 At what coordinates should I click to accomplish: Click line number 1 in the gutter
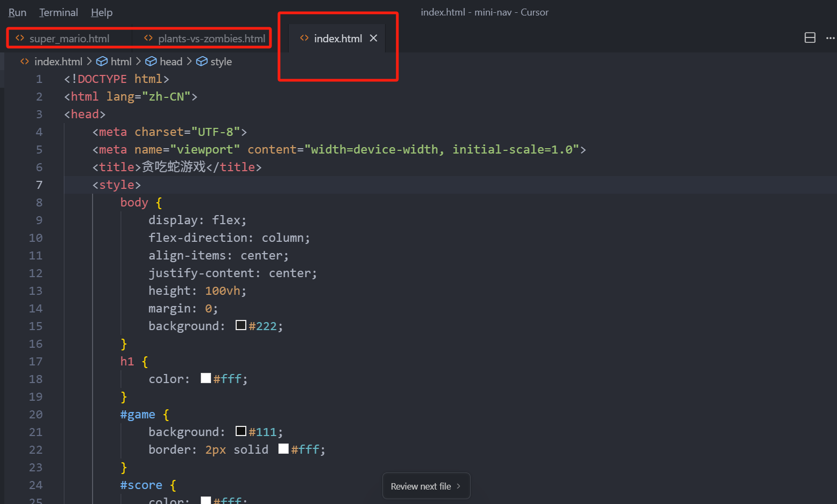point(39,79)
